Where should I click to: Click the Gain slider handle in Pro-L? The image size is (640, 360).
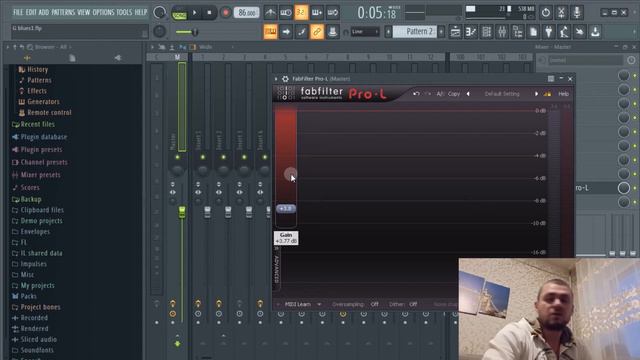tap(286, 209)
